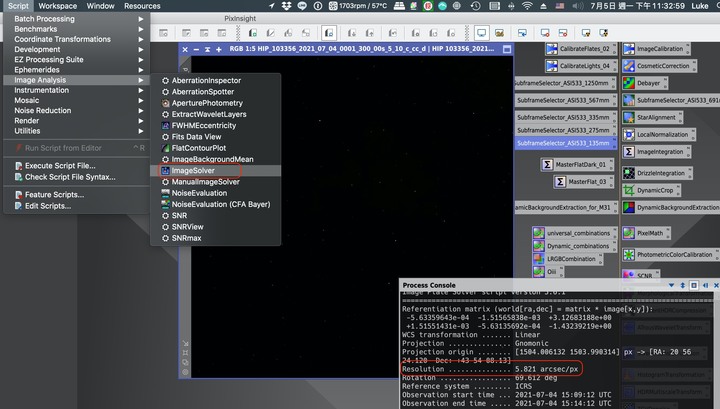This screenshot has width=720, height=409.
Task: Open the Utilities submenu
Action: (x=76, y=131)
